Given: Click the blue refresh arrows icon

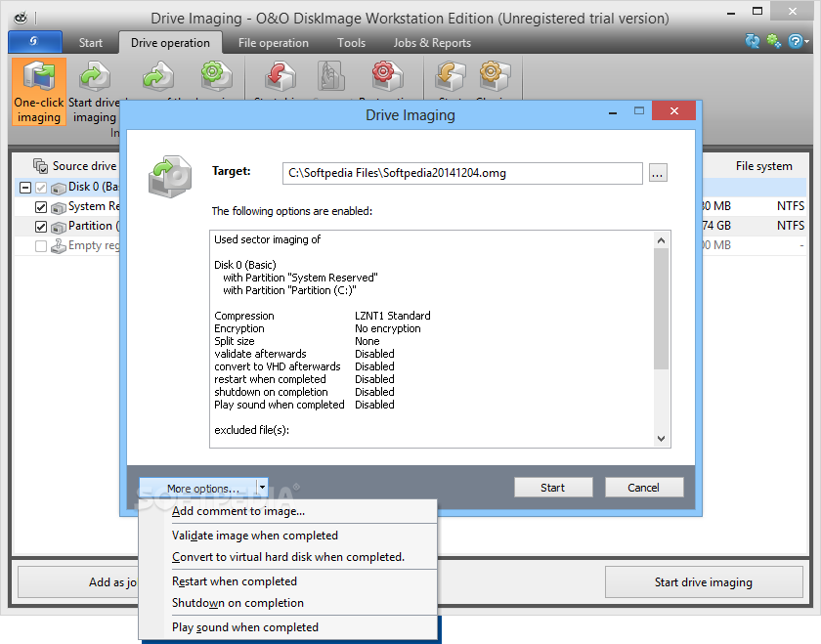Looking at the screenshot, I should point(752,41).
